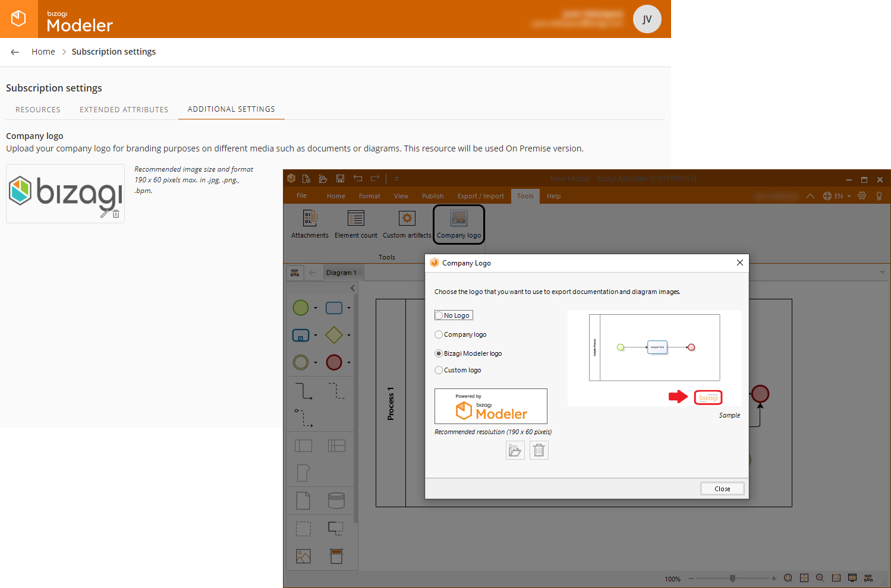Open quick access toolbar customize dropdown
891x588 pixels.
coord(396,178)
